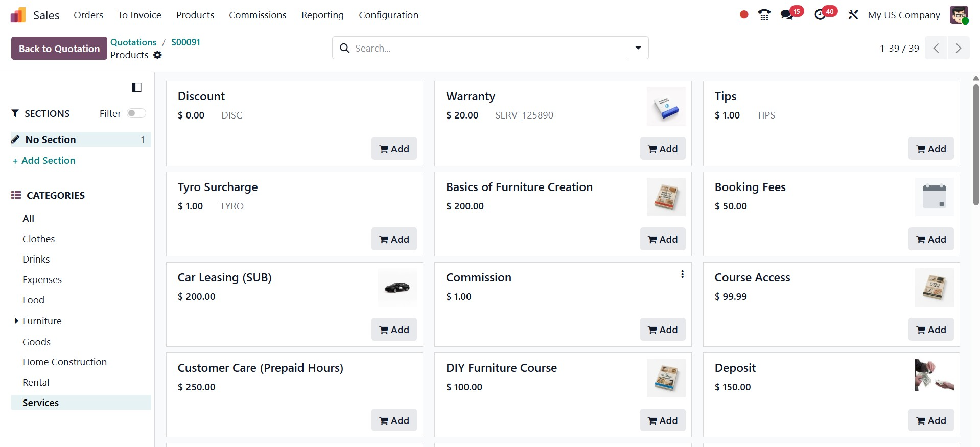Expand the Furniture category
The image size is (980, 447).
[16, 321]
